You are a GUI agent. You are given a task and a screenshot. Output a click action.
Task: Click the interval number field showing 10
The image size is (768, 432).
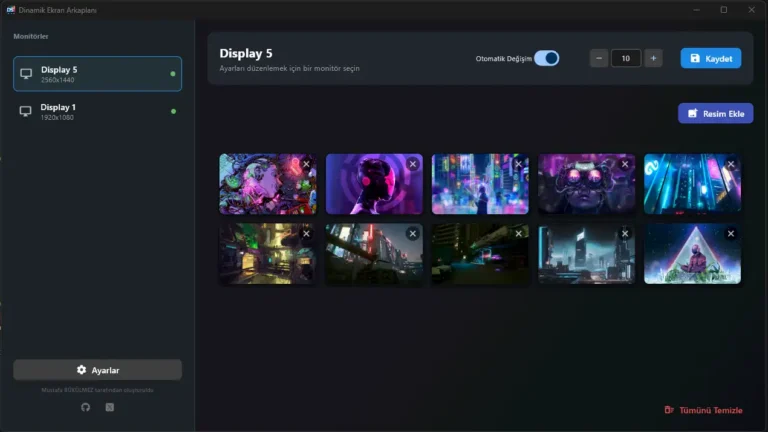coord(626,58)
